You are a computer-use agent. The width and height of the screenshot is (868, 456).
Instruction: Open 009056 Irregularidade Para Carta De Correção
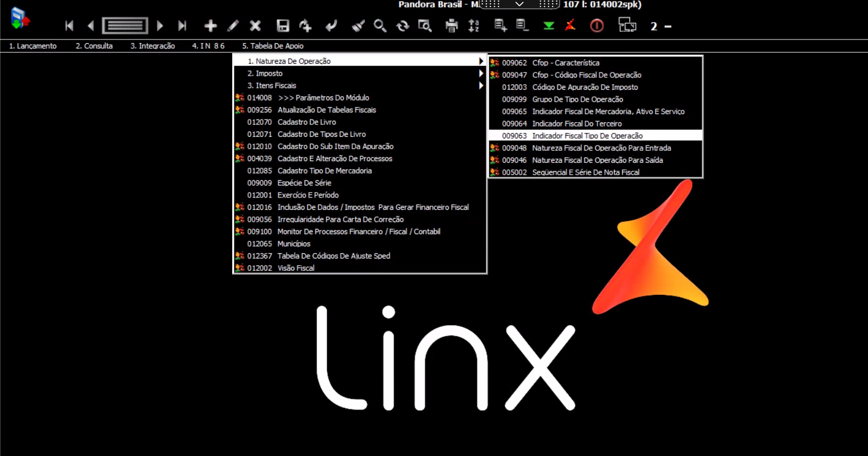360,220
